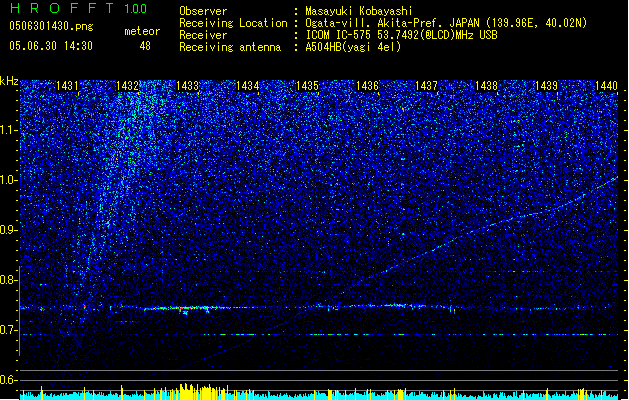Viewport: 629px width, 400px height.
Task: Click the 'Observer' field label
Action: point(203,11)
